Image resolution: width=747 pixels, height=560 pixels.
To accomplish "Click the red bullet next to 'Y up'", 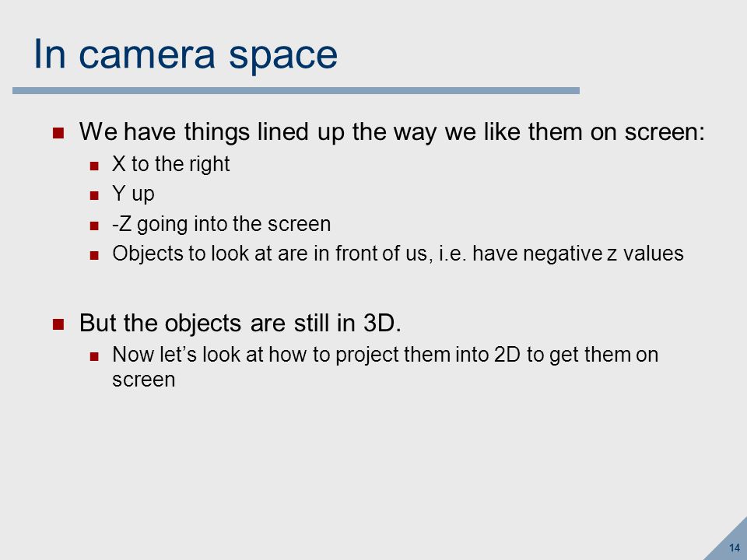I will (94, 195).
